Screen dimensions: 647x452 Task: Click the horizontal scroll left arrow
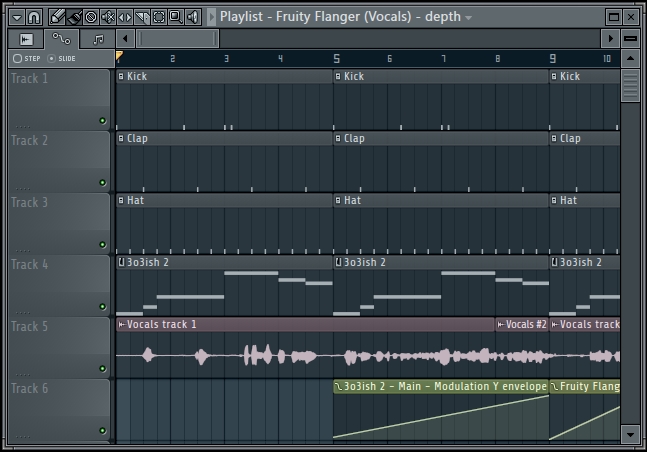coord(125,39)
